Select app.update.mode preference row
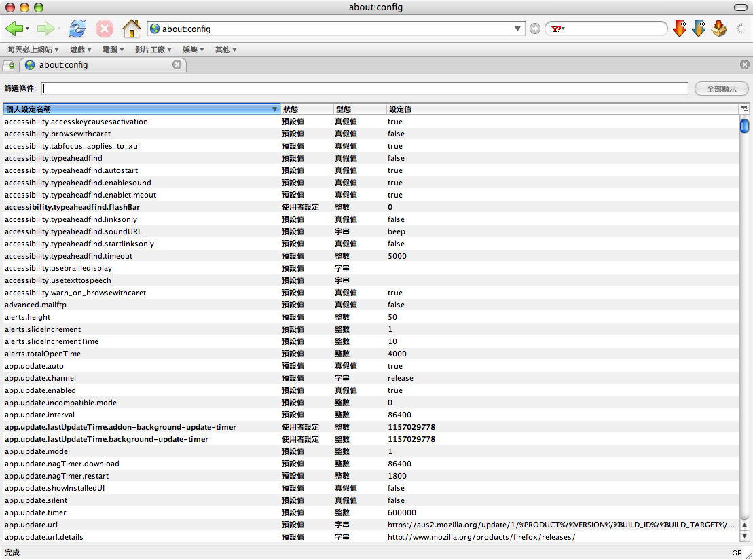This screenshot has height=560, width=753. 371,451
